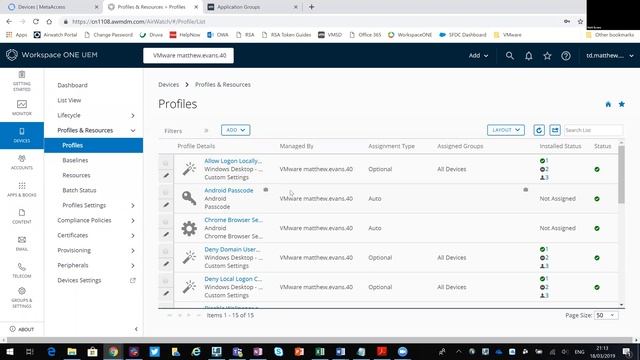Edit the Chrome Browser Settings profile pencil
This screenshot has height=360, width=640.
click(166, 234)
